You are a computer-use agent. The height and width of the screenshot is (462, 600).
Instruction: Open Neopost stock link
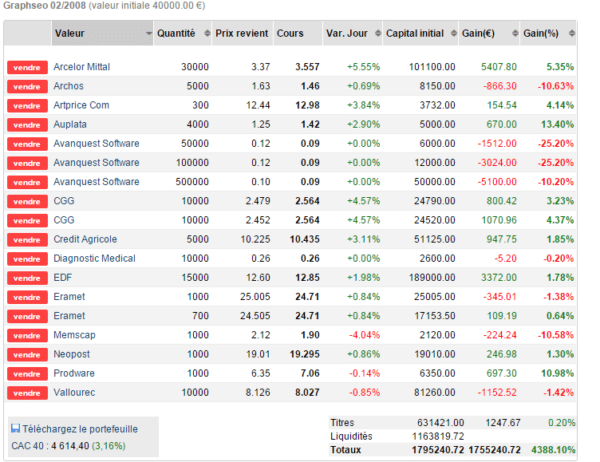[x=71, y=354]
